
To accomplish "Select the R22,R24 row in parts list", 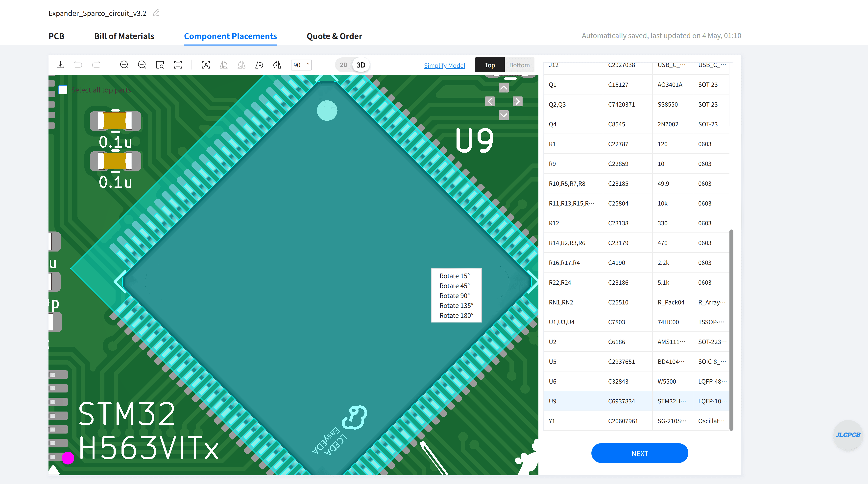I will [636, 283].
